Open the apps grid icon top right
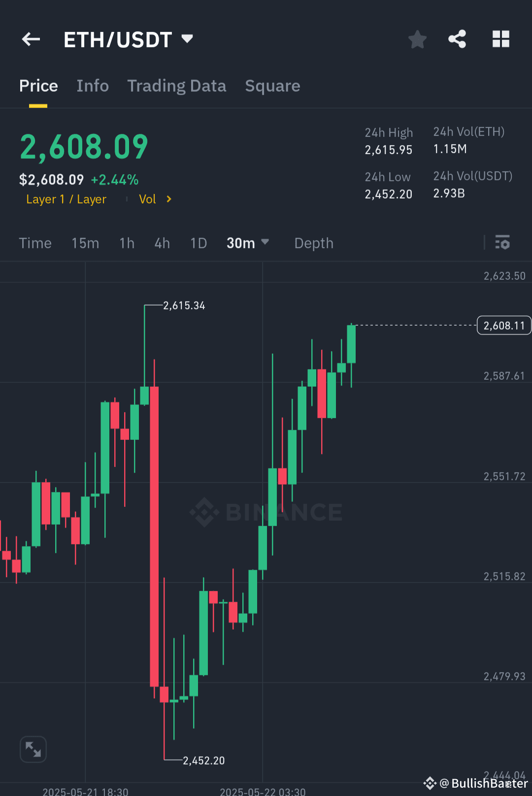The height and width of the screenshot is (796, 532). 501,39
